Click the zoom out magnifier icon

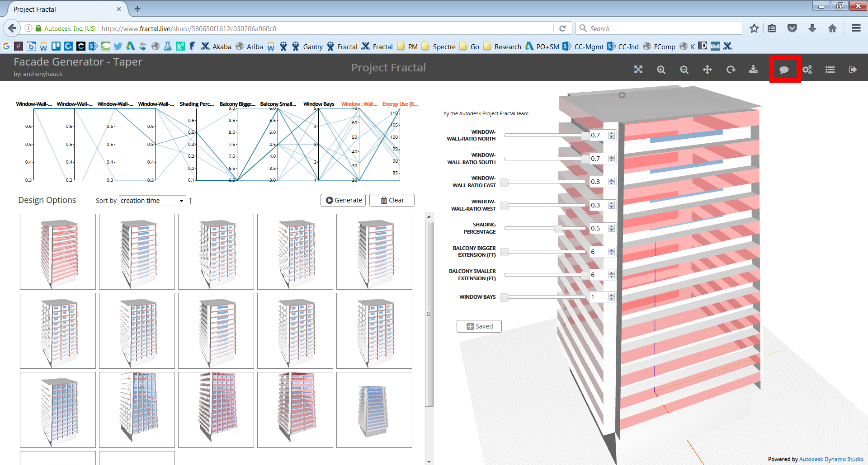click(684, 70)
